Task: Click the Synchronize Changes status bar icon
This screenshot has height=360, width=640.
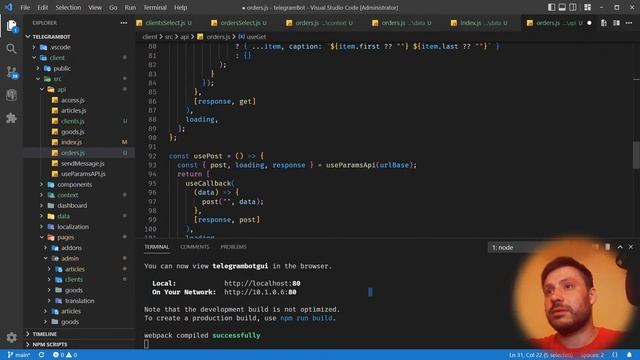Action: 41,355
